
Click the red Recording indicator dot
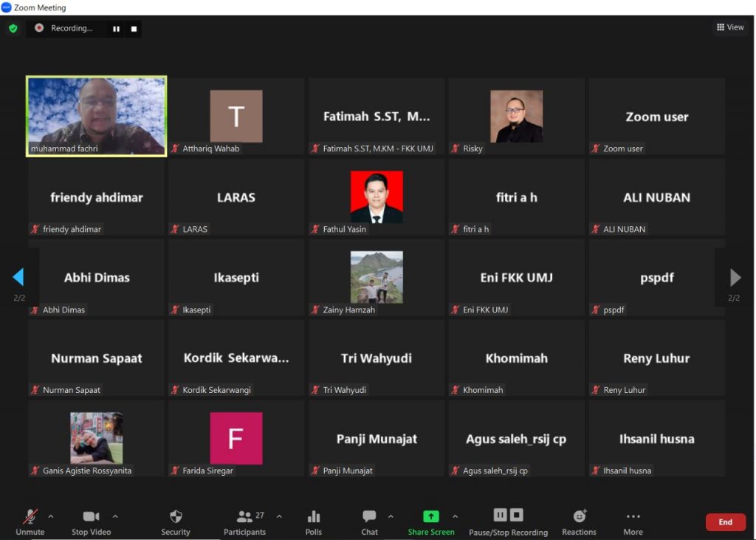[x=39, y=28]
